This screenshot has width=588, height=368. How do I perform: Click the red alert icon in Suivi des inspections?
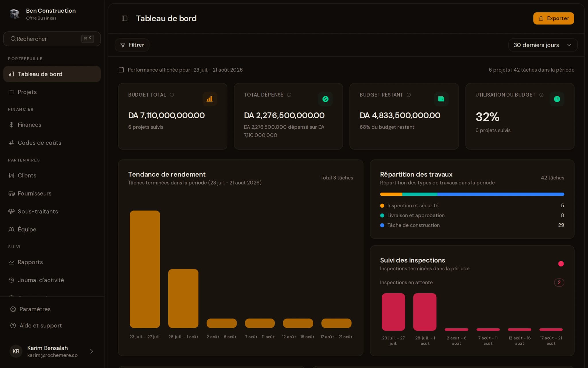point(561,264)
